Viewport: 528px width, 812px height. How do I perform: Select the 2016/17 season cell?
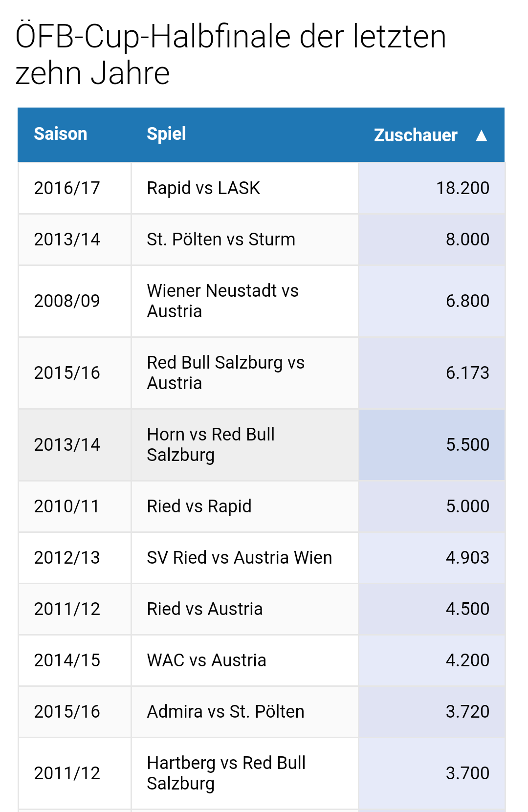pyautogui.click(x=75, y=188)
